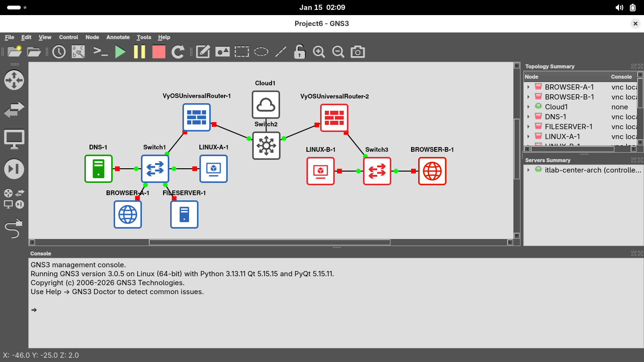
Task: Expand the itlab-center-arch server entry
Action: (528, 170)
